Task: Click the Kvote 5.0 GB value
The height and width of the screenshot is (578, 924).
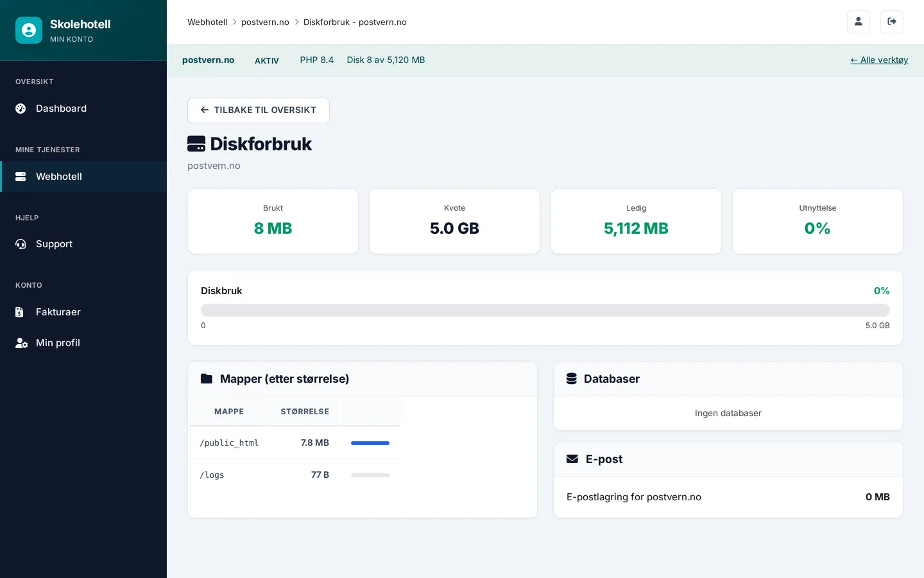Action: coord(455,229)
